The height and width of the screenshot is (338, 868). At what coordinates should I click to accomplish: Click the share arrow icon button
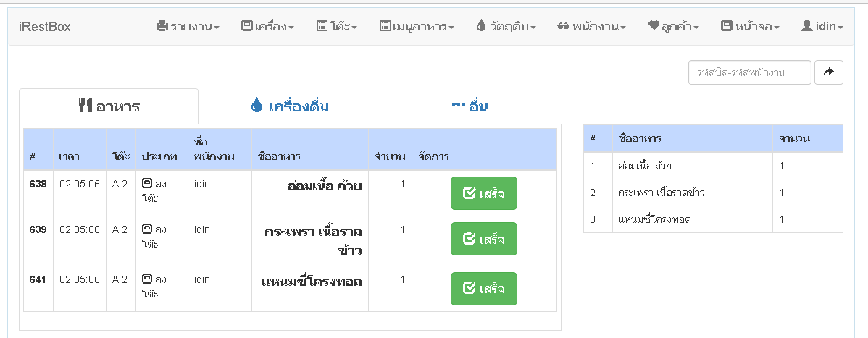coord(829,72)
